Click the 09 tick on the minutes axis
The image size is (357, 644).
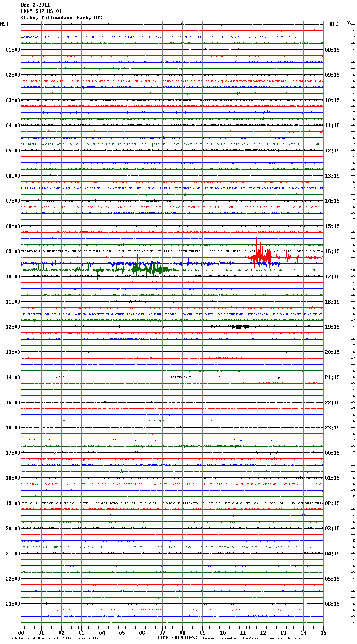click(x=202, y=633)
